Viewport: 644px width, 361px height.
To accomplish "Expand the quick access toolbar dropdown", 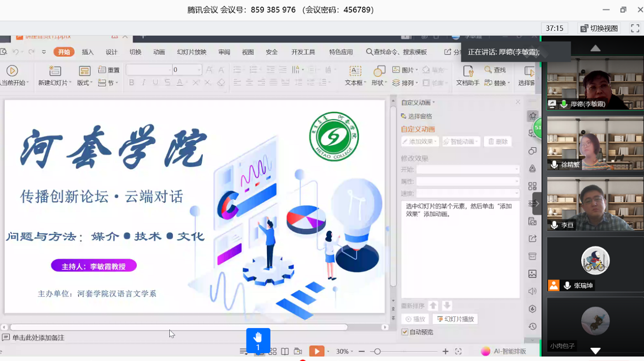I will [44, 52].
